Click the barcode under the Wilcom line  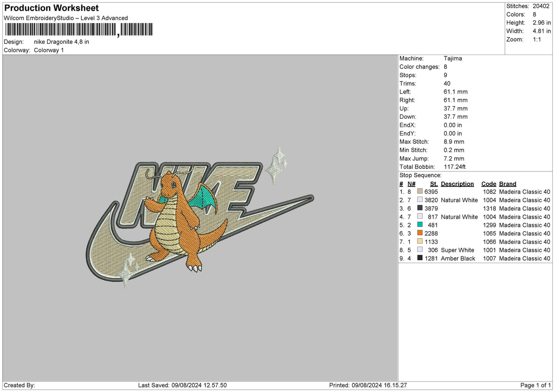(x=79, y=30)
